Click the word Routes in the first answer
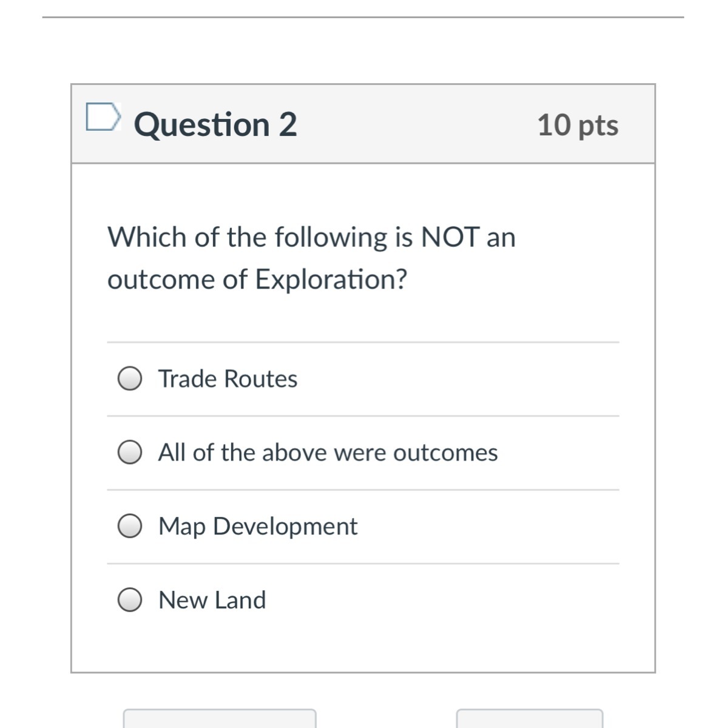The image size is (727, 728). click(260, 379)
